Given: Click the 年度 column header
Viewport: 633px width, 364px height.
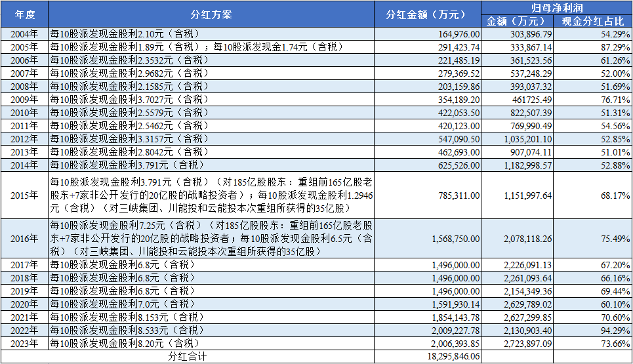Looking at the screenshot, I should pyautogui.click(x=24, y=14).
